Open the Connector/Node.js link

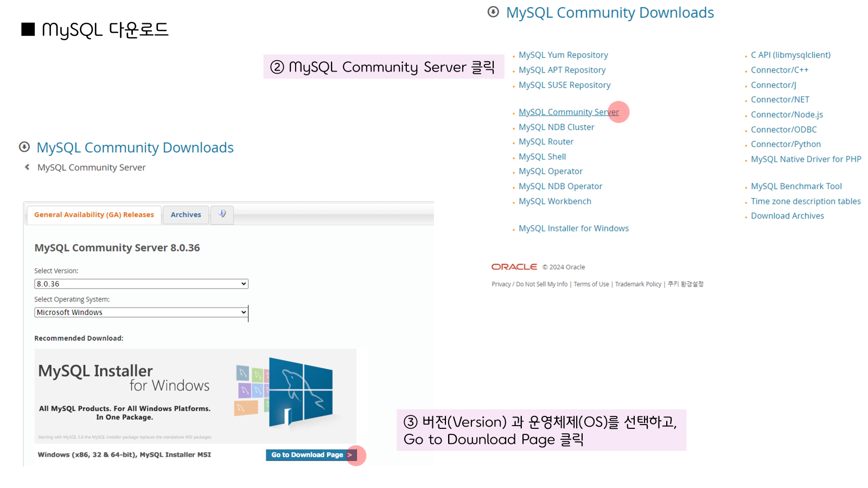click(x=787, y=114)
